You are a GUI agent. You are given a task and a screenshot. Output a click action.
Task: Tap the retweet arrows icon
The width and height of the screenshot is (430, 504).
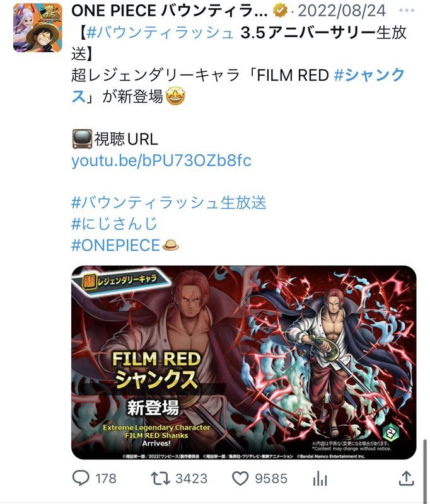161,478
